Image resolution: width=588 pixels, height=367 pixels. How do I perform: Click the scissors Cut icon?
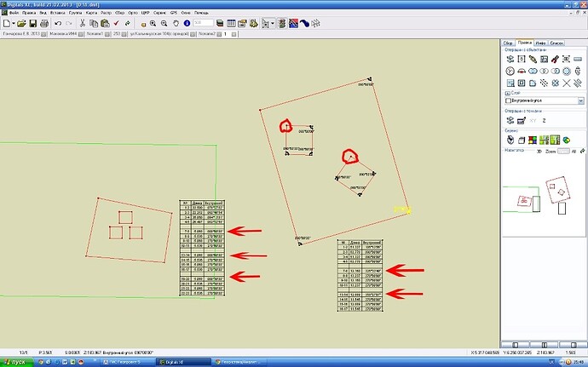[82, 23]
